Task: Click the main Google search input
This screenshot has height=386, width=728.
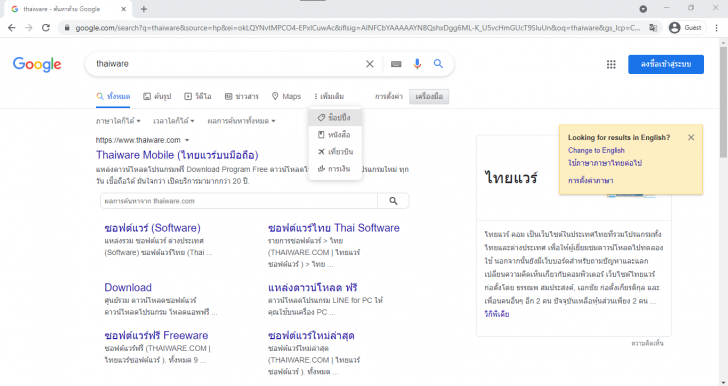Action: pyautogui.click(x=228, y=64)
